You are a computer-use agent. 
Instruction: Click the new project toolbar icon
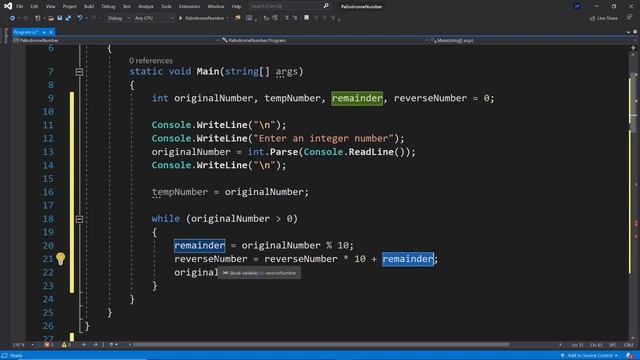(38, 18)
